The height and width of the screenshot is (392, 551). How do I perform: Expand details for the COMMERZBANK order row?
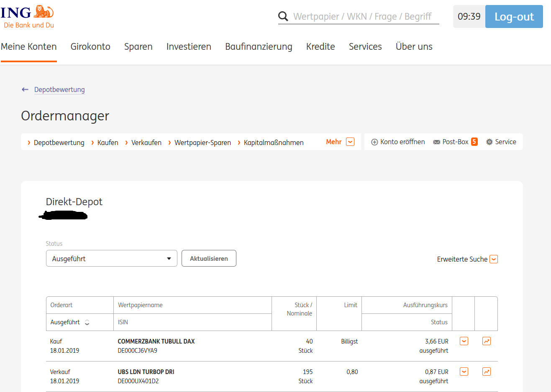point(464,341)
